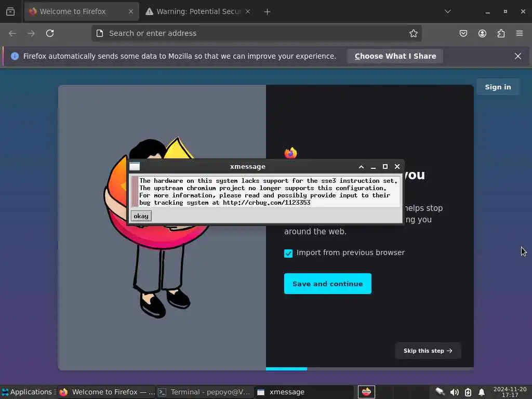Select the xmessage taskbar entry

[303, 392]
